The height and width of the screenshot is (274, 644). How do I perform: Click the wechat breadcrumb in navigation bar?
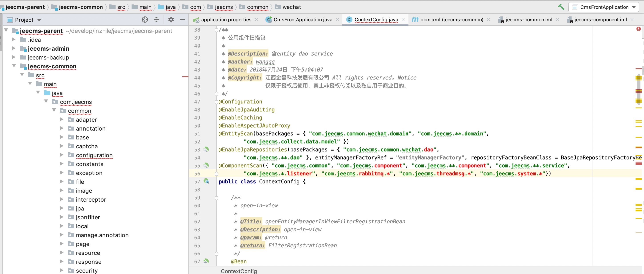point(291,7)
